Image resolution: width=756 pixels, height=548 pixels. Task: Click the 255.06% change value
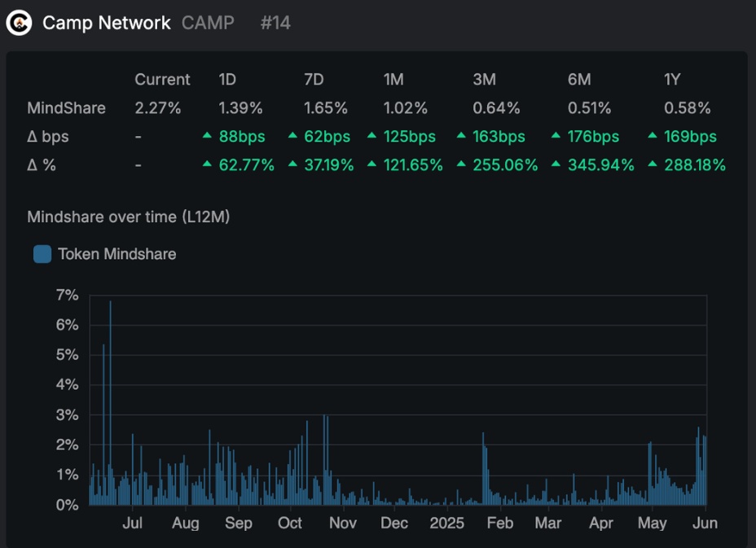point(505,164)
